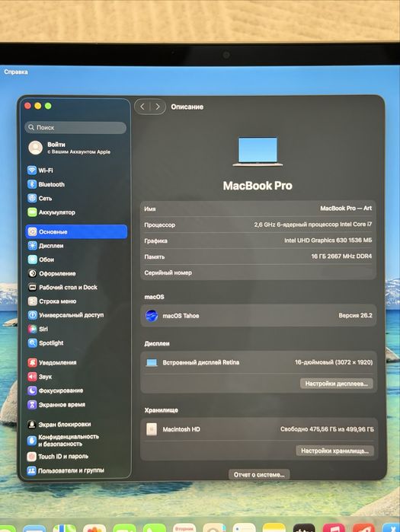This screenshot has width=400, height=532.
Task: Click the built-in Retina display icon
Action: pos(152,363)
